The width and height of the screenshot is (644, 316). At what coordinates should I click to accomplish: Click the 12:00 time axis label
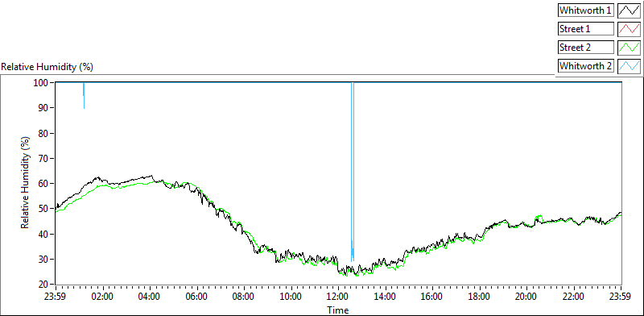338,297
